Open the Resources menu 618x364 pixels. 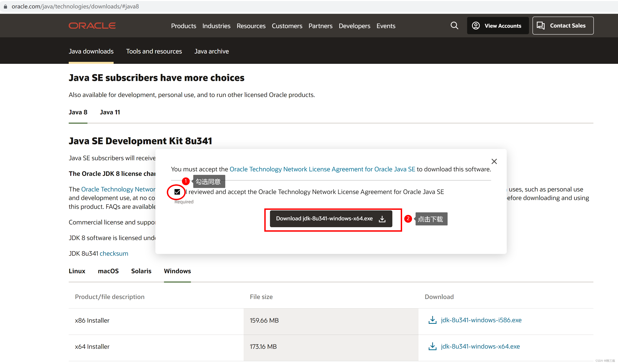click(x=251, y=26)
